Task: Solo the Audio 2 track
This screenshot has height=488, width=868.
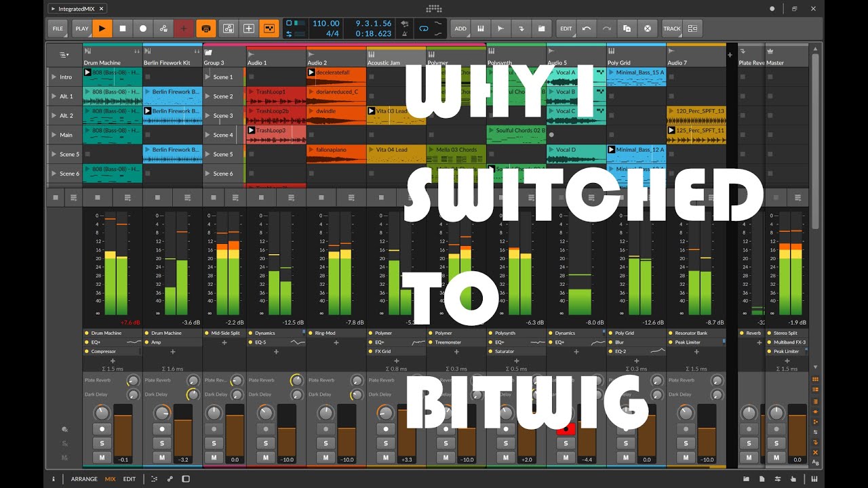Action: point(326,443)
